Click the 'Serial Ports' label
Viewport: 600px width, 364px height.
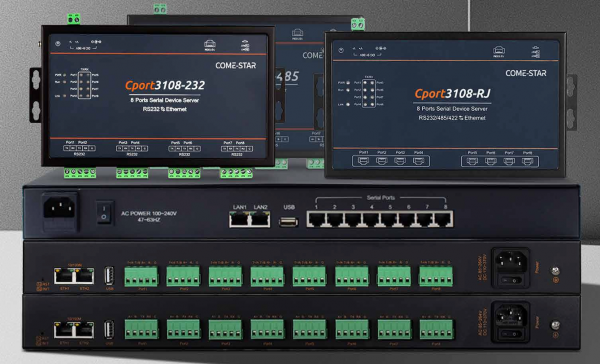coord(380,198)
